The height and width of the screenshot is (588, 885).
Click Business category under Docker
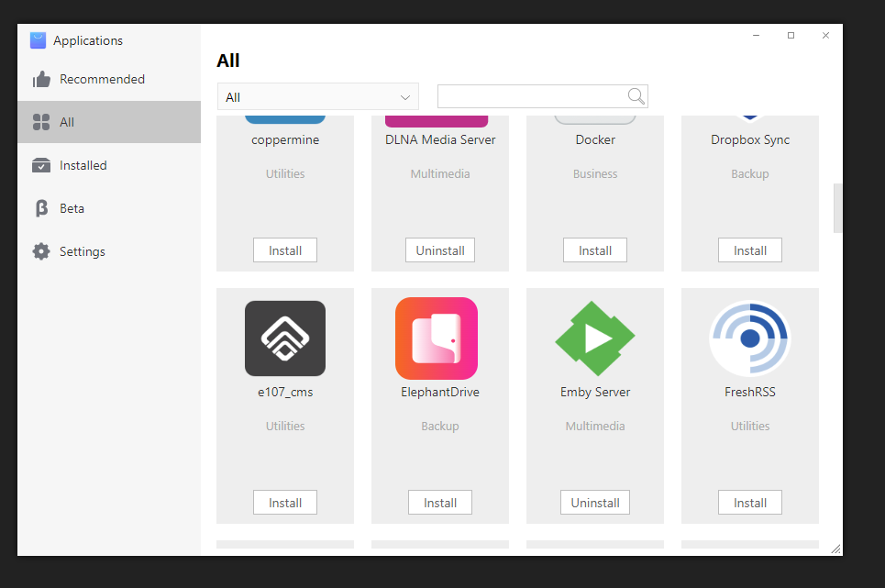tap(595, 173)
